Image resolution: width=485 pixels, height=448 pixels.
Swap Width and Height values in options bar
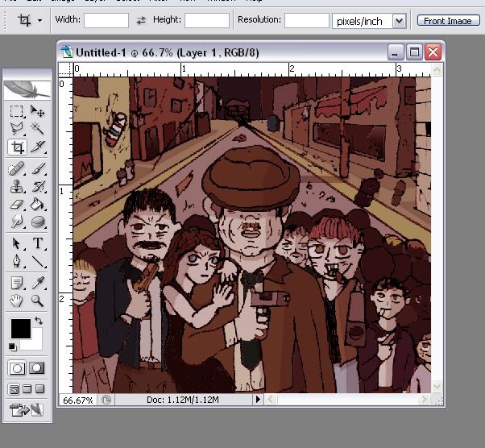point(141,20)
